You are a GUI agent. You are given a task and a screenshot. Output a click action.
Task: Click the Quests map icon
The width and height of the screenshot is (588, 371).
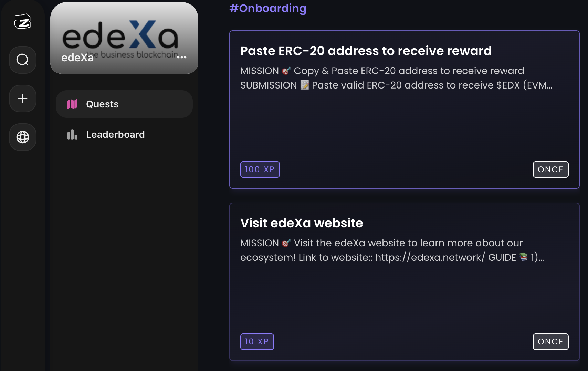72,104
